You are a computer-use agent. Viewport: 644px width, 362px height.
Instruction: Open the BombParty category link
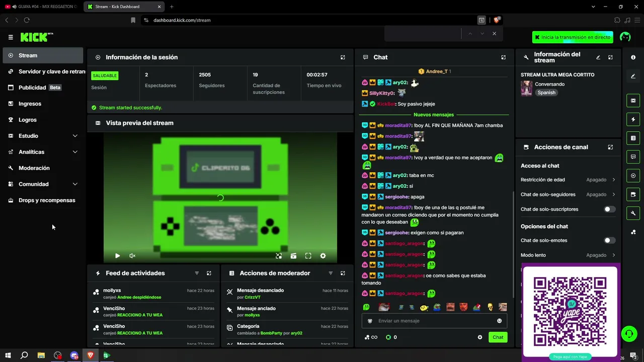tap(271, 333)
